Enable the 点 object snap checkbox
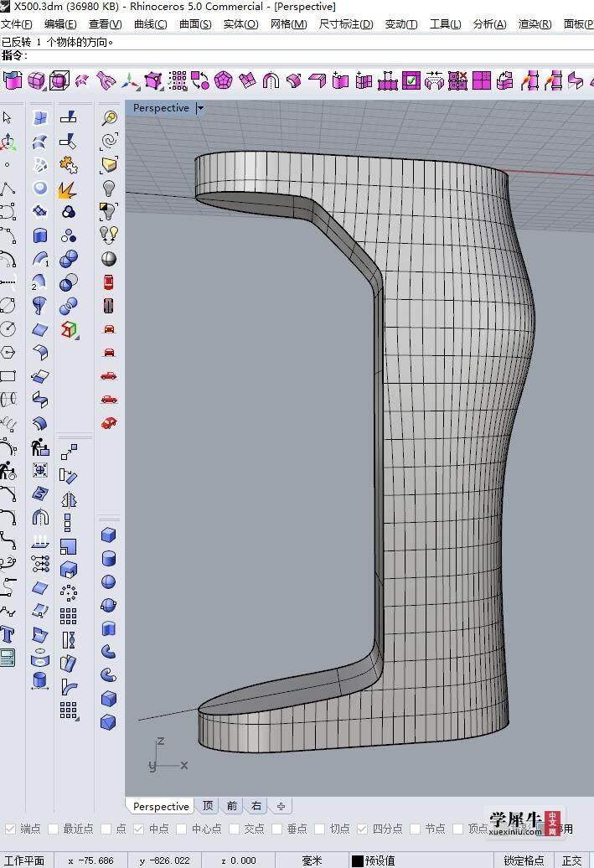 106,829
